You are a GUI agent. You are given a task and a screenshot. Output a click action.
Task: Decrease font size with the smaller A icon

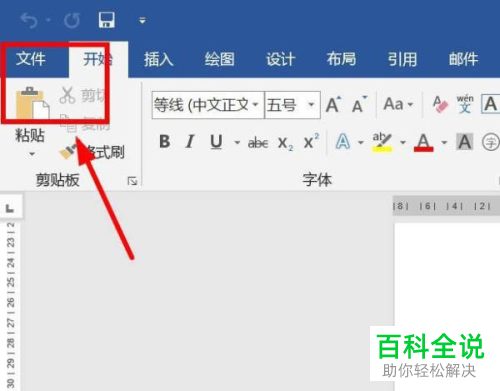tap(359, 105)
